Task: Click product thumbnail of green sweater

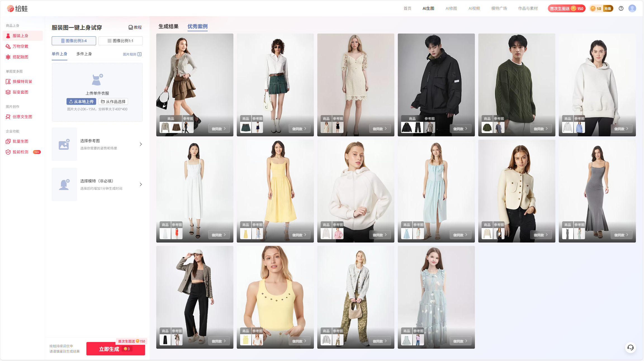Action: point(487,127)
